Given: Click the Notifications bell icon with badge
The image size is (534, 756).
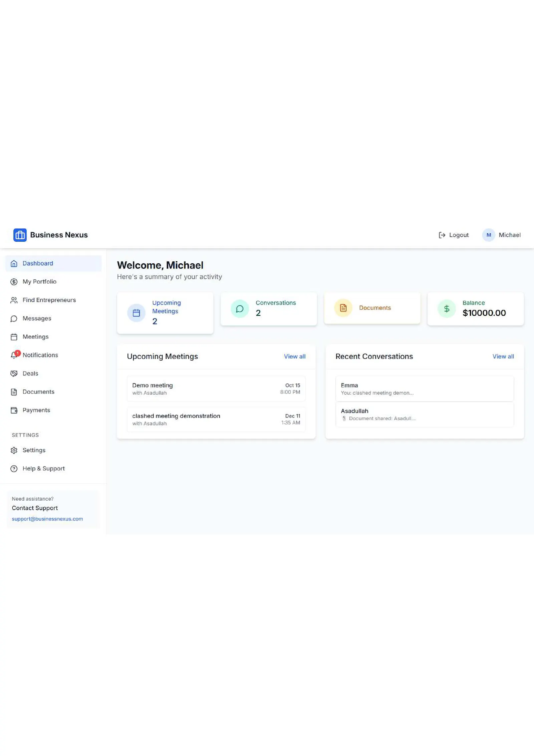Looking at the screenshot, I should pos(14,355).
